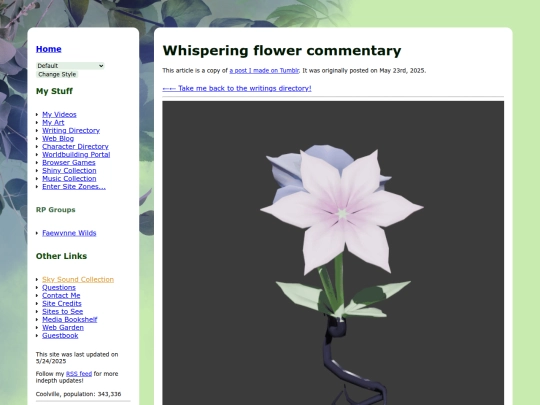The image size is (540, 405).
Task: Open Faewynne Wilds RP group
Action: pos(69,233)
